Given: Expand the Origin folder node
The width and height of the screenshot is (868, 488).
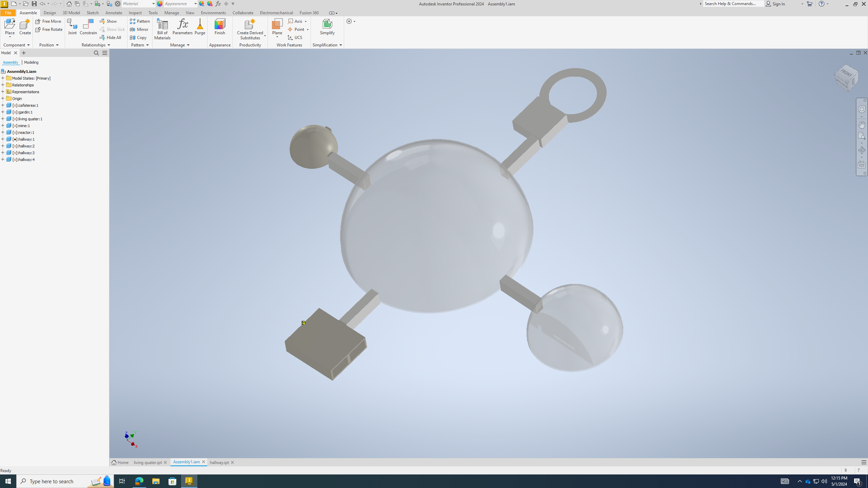Looking at the screenshot, I should 3,99.
